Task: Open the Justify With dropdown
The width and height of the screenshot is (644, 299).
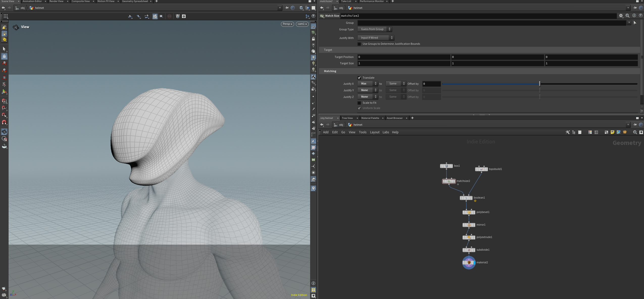Action: [x=376, y=38]
